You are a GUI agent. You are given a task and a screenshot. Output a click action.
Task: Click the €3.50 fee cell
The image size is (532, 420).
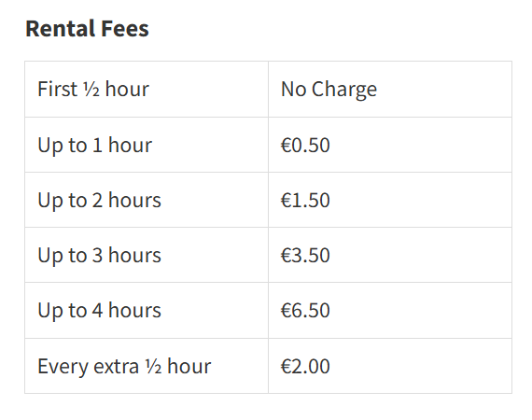[x=390, y=255]
